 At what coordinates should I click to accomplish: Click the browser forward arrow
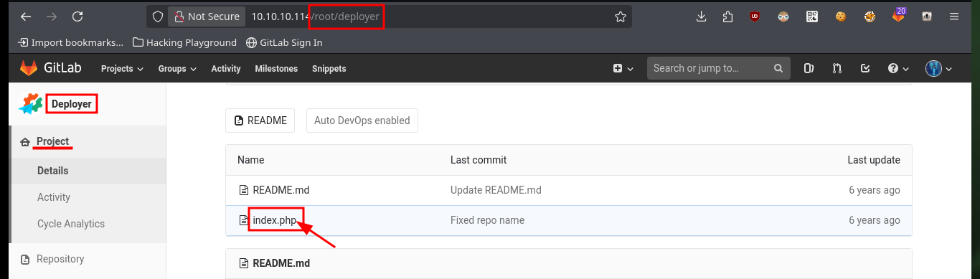click(x=52, y=16)
